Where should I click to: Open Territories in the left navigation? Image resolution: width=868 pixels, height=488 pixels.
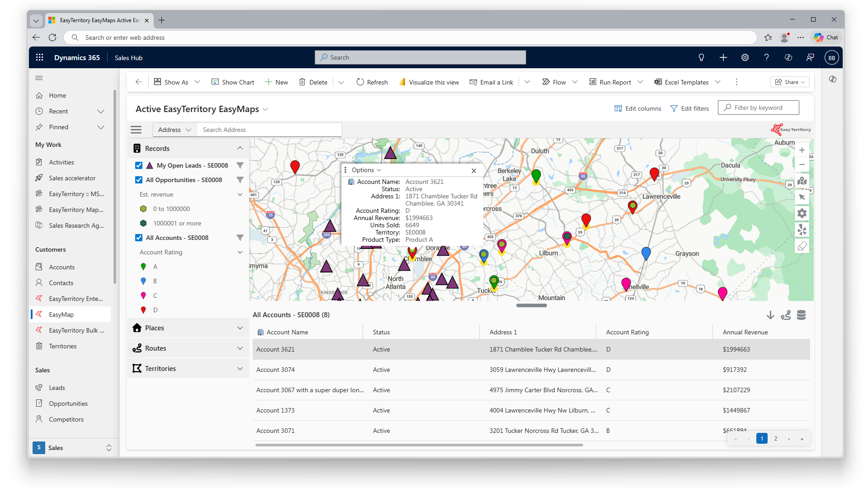pyautogui.click(x=63, y=346)
